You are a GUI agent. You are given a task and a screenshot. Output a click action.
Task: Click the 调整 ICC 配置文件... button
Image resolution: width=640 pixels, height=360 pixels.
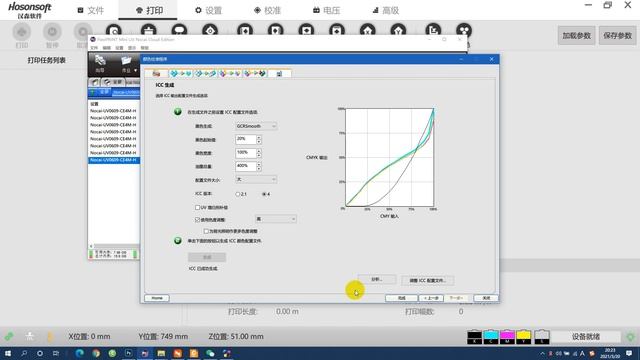click(x=427, y=280)
